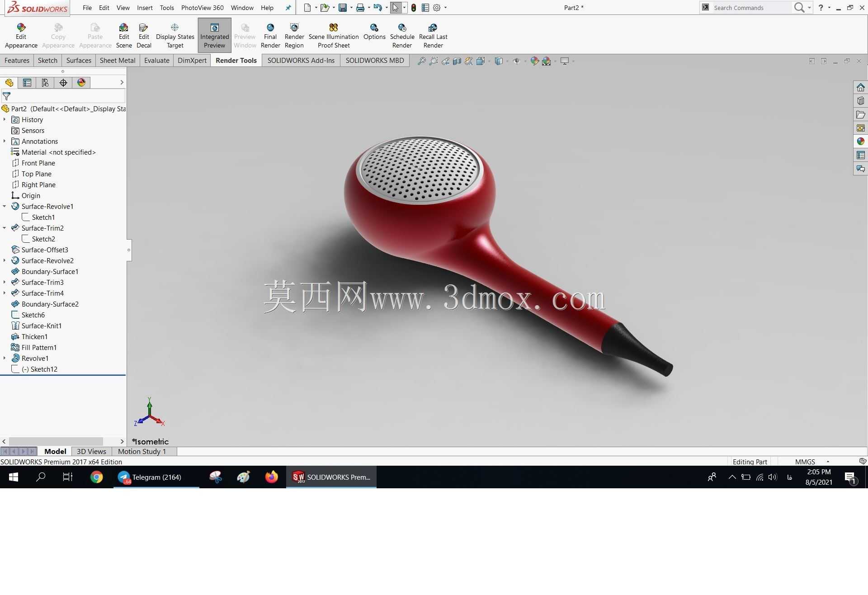
Task: Collapse the Surface-Revolve1 feature
Action: click(x=5, y=206)
